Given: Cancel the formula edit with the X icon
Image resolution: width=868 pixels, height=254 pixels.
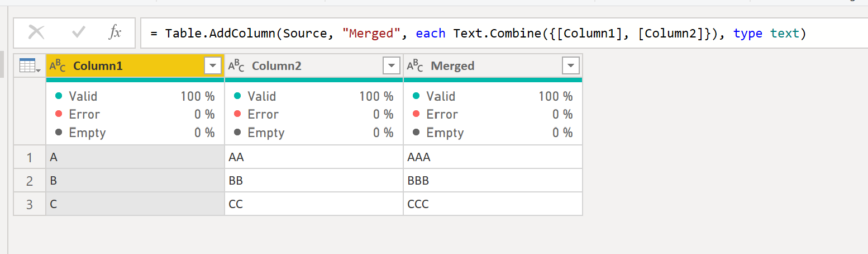Looking at the screenshot, I should [36, 32].
